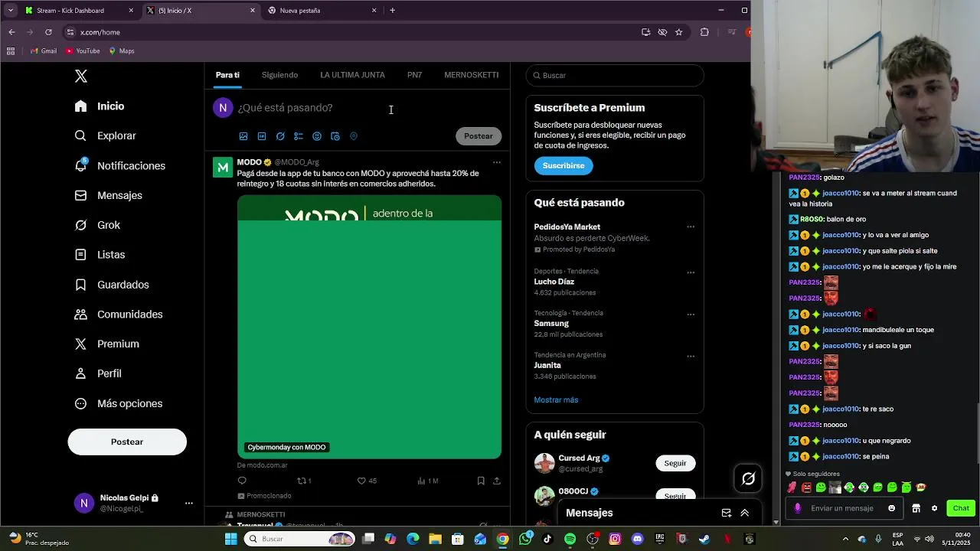Switch to the Para ti tab

227,75
